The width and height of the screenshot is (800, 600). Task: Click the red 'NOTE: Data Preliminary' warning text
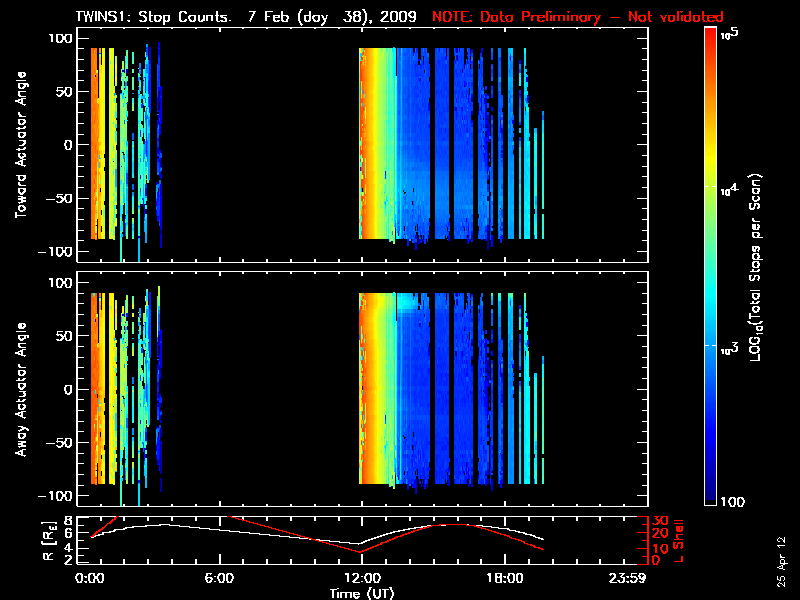[577, 17]
